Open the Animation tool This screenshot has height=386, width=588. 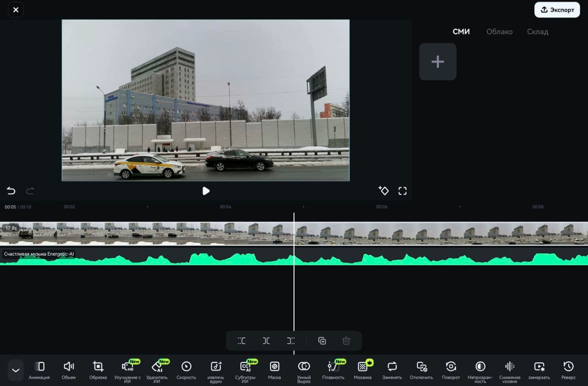coord(39,370)
